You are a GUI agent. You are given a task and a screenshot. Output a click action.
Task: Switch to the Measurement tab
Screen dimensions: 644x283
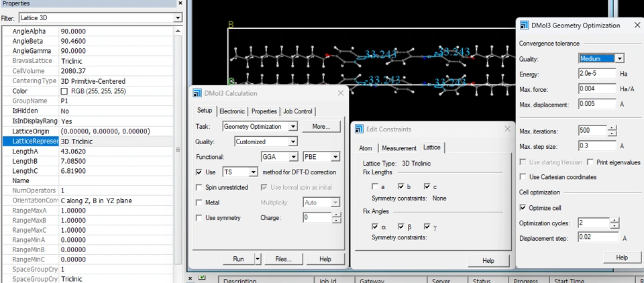tap(399, 148)
